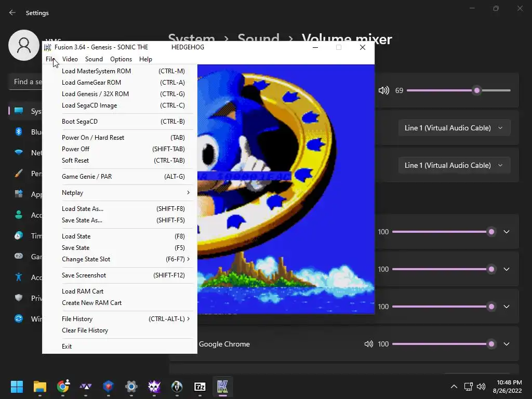Select the Gaming controller icon in sidebar
Screen dimensions: 532x399
19,256
